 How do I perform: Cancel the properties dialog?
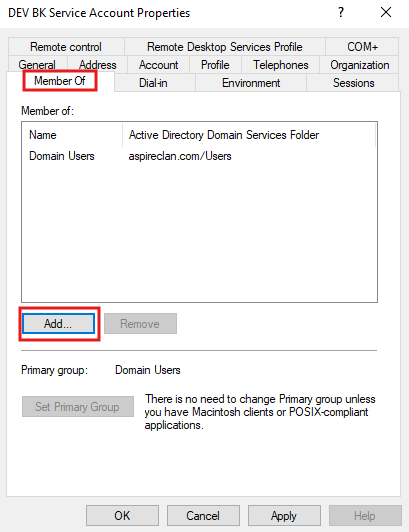click(203, 516)
